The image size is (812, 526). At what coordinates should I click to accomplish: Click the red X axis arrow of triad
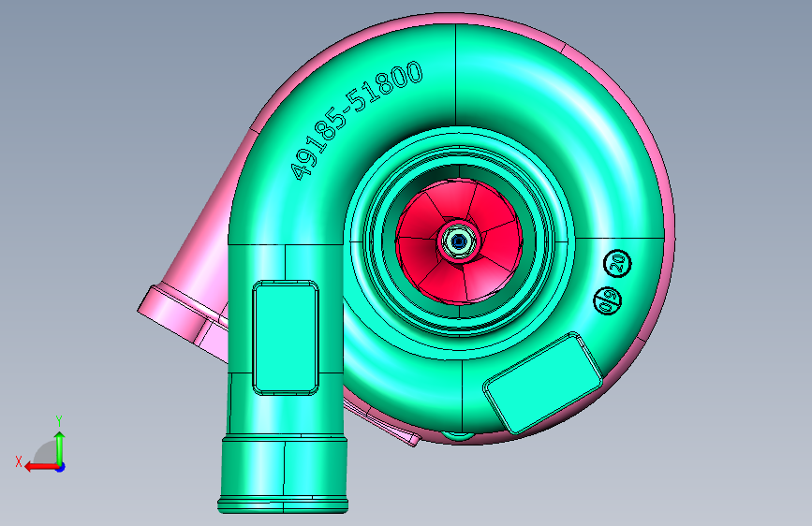pyautogui.click(x=40, y=467)
